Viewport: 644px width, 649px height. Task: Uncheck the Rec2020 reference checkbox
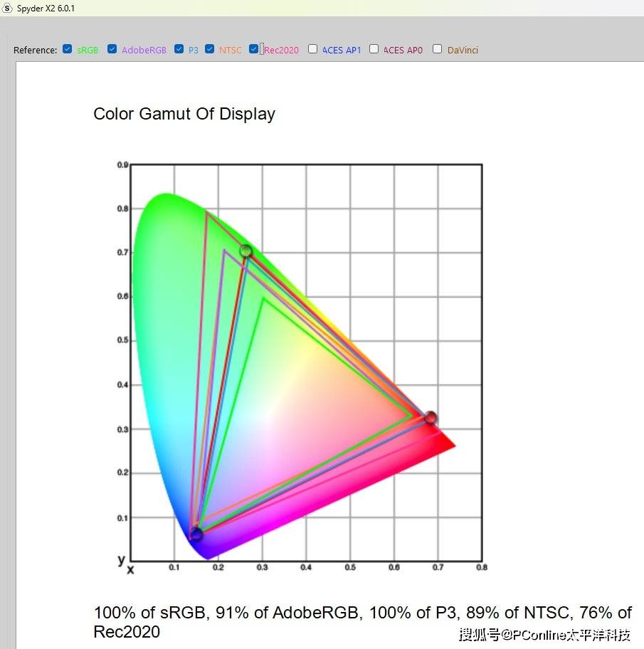click(254, 49)
